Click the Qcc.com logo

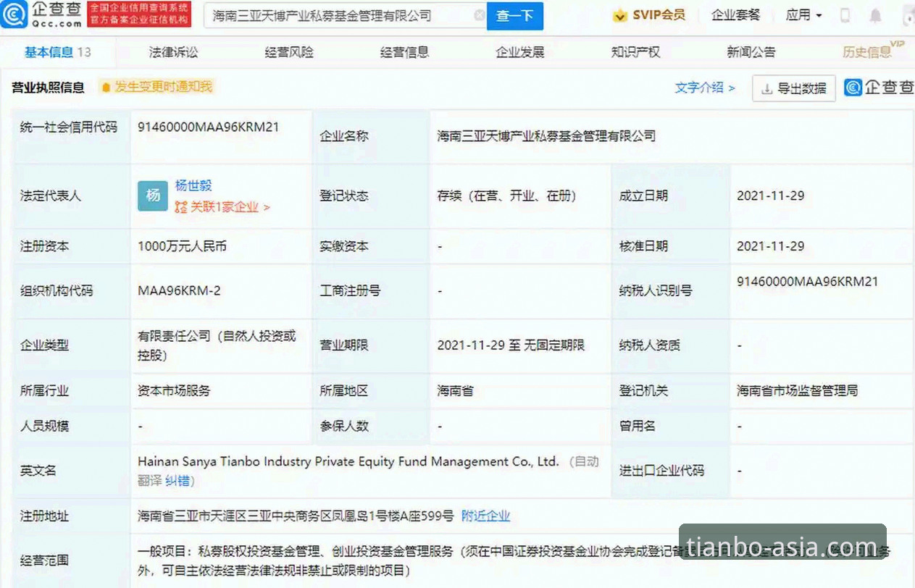(x=41, y=14)
